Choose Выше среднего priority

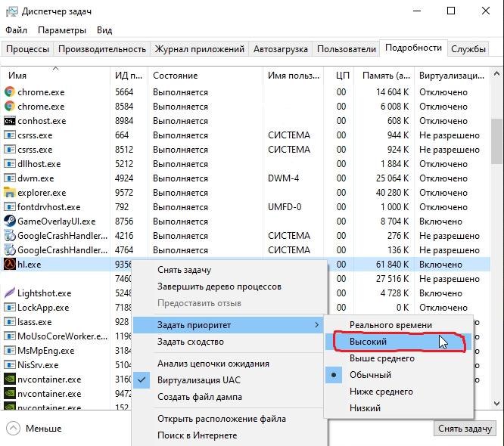pyautogui.click(x=399, y=358)
